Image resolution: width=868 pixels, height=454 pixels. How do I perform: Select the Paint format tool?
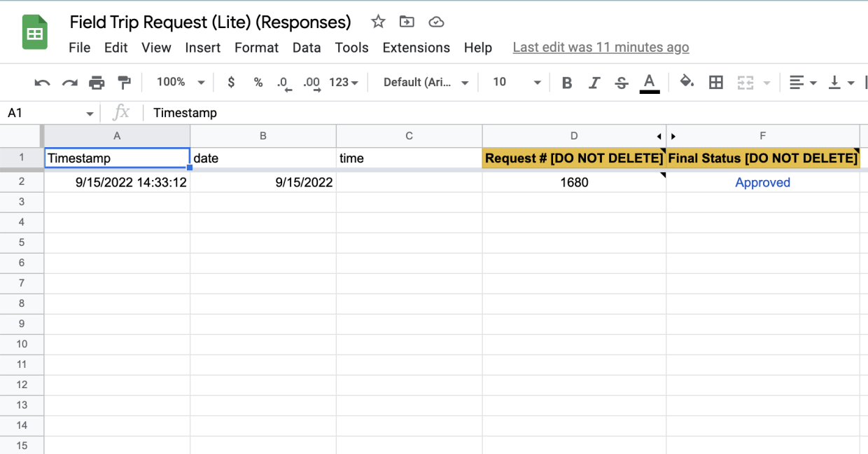pos(125,82)
